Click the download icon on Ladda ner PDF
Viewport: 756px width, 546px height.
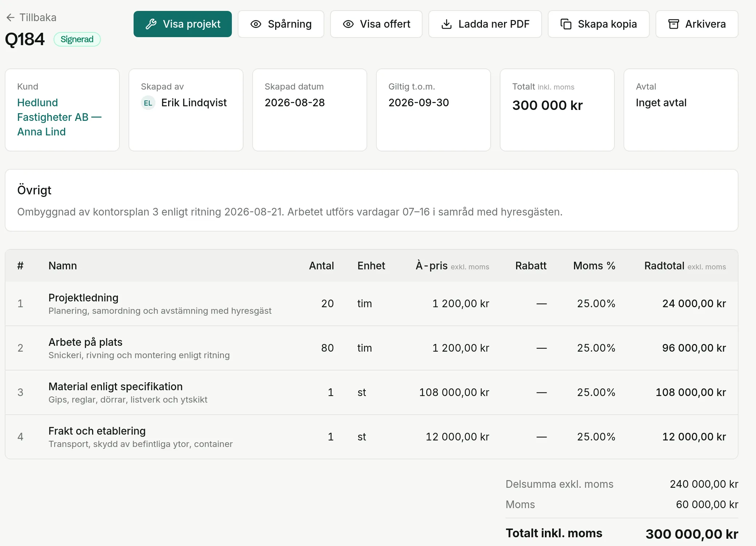click(447, 24)
